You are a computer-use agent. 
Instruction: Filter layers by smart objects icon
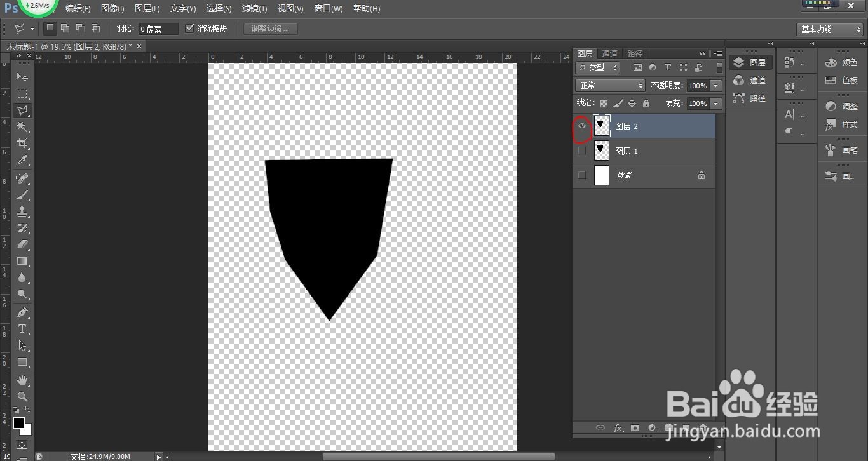click(699, 68)
